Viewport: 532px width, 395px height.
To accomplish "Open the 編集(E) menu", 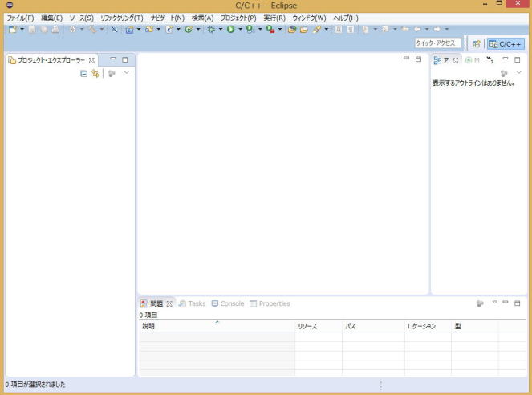I will 51,18.
